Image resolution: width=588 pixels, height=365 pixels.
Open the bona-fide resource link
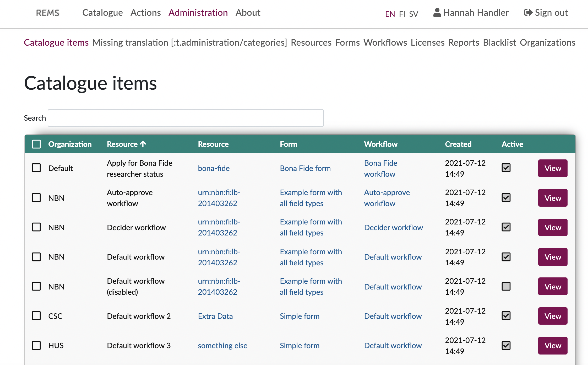pos(214,168)
